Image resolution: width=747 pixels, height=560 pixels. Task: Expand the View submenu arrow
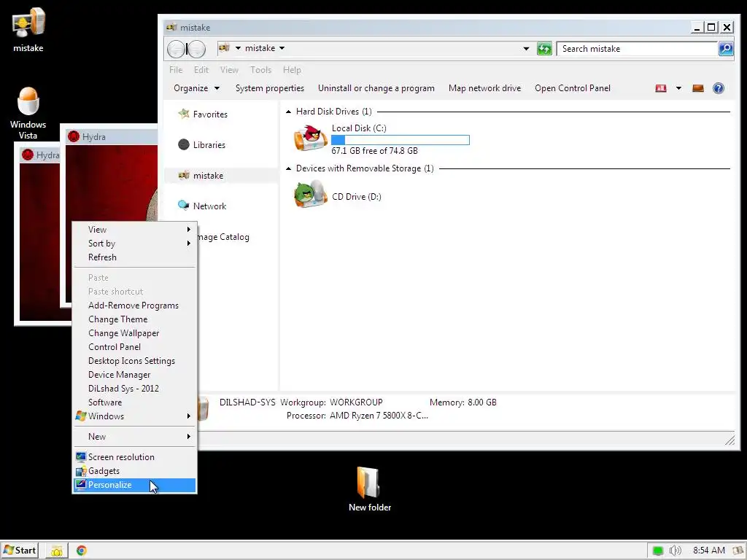coord(189,230)
